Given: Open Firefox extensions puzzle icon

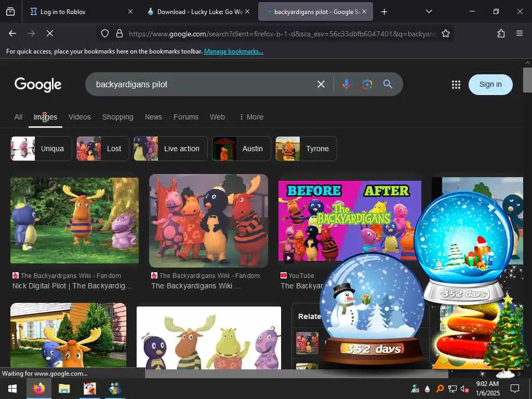Looking at the screenshot, I should (501, 33).
